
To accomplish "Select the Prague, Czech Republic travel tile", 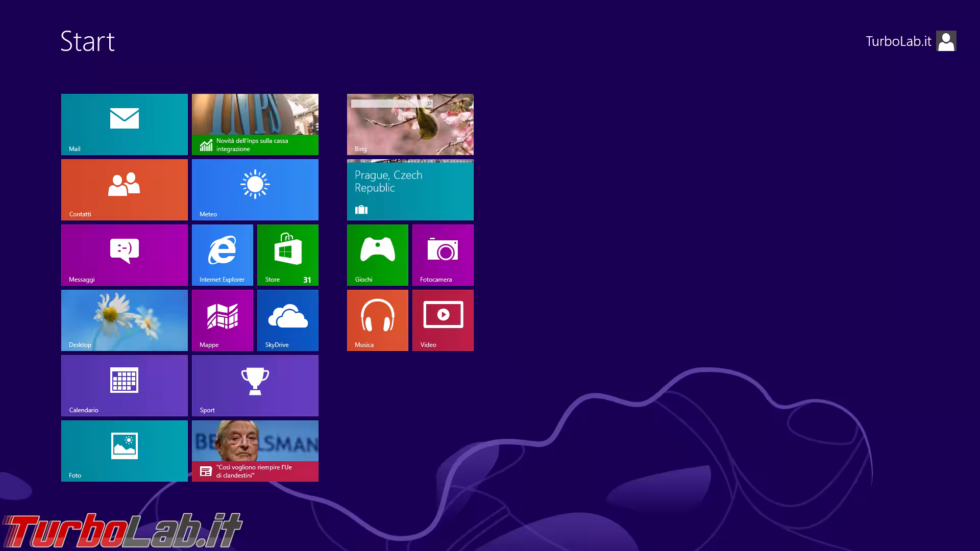I will (410, 189).
